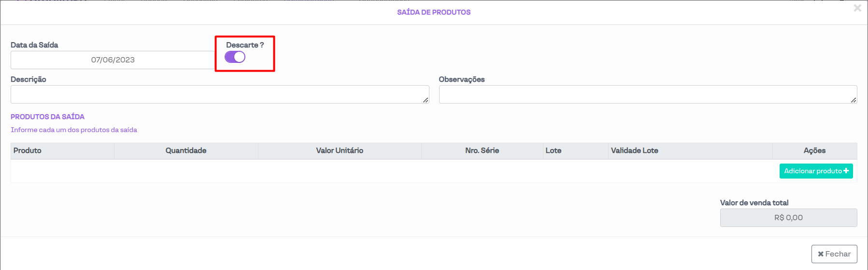Select the Produto column header
The width and height of the screenshot is (868, 270).
coord(28,150)
